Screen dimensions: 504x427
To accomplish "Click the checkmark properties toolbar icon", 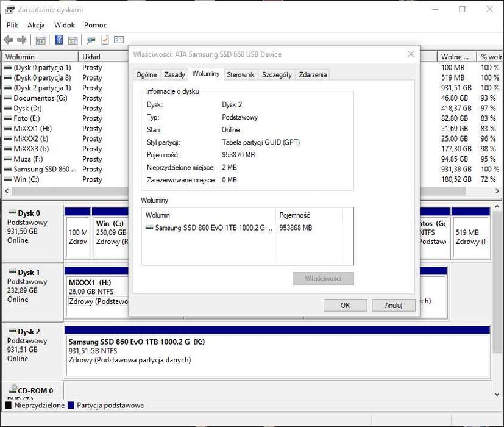I will (x=105, y=40).
